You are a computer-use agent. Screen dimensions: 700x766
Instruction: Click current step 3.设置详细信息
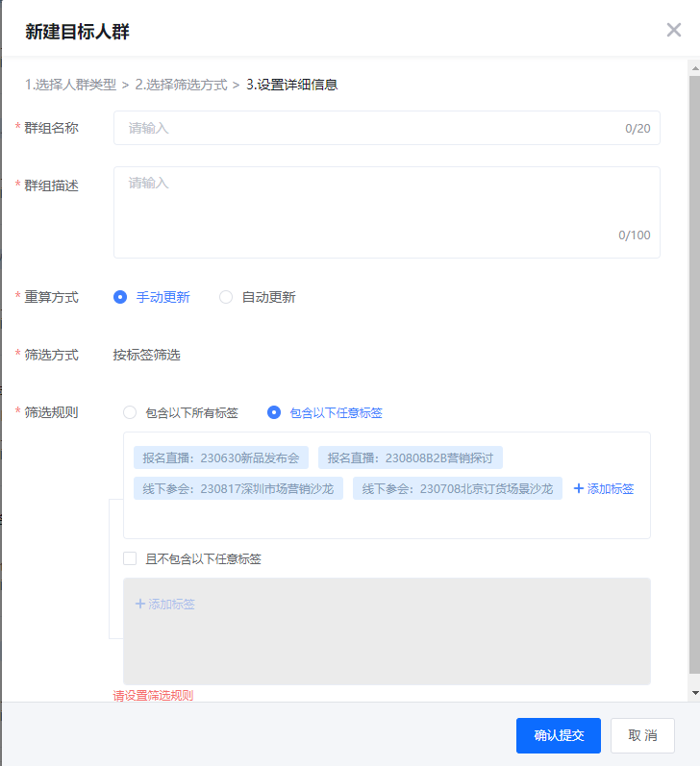(x=292, y=85)
